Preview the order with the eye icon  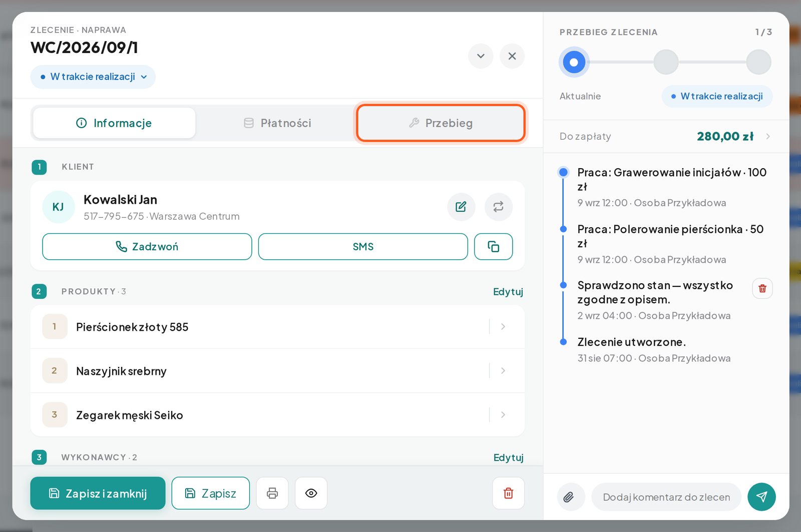coord(311,493)
